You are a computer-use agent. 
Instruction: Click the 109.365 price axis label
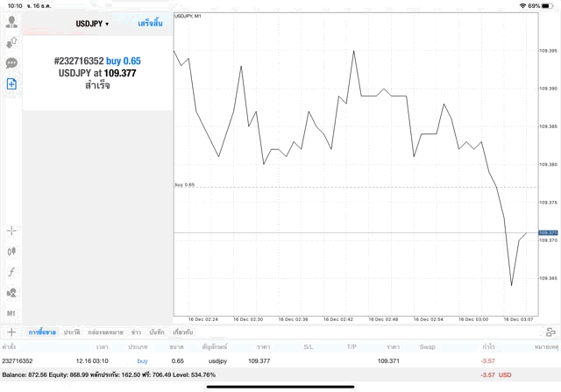(548, 278)
